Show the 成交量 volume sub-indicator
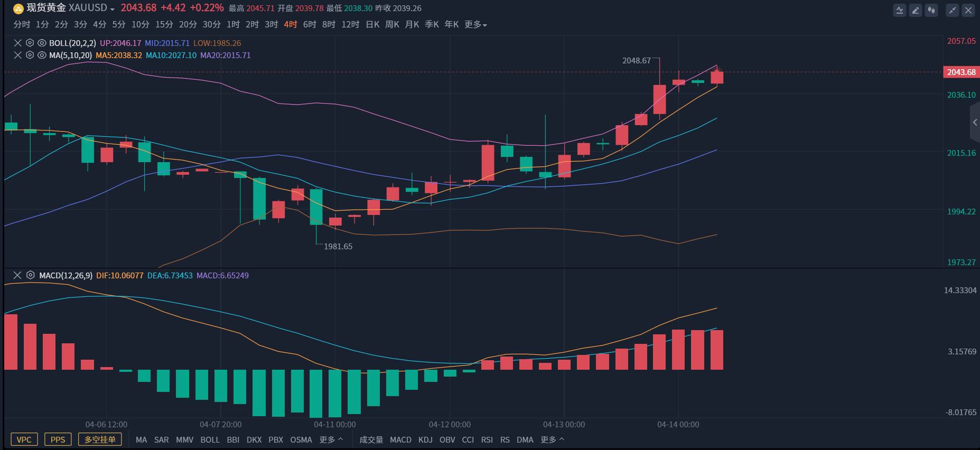 pyautogui.click(x=371, y=439)
